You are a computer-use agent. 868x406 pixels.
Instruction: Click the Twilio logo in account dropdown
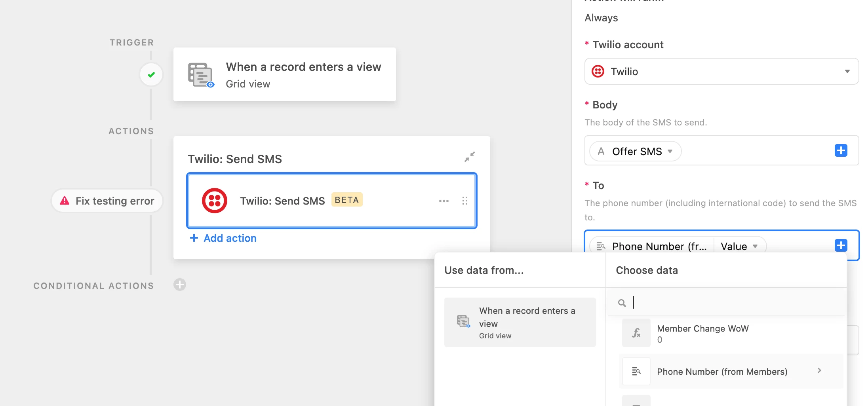598,71
